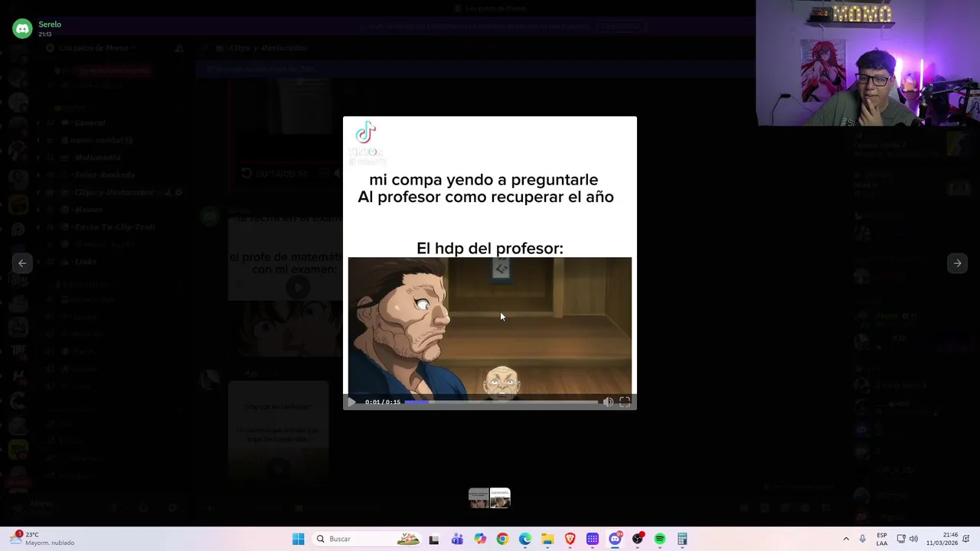
Task: Open the system volume tray icon
Action: tap(913, 539)
